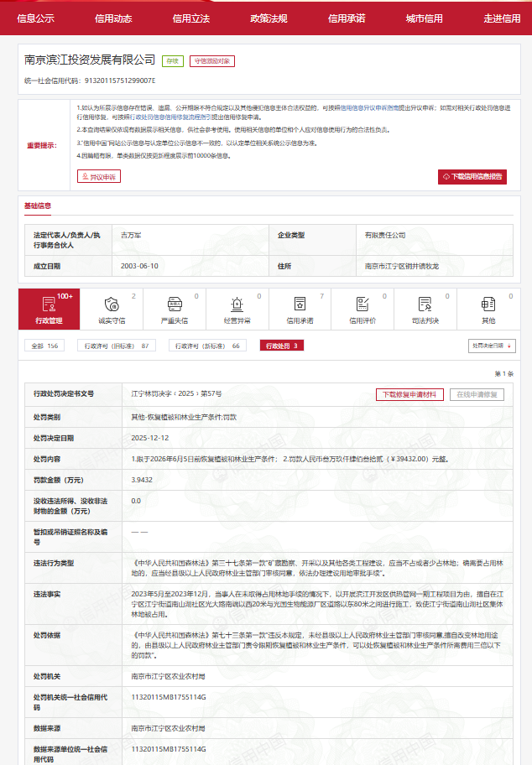Image resolution: width=532 pixels, height=765 pixels.
Task: Click 下载修复申请材料 button
Action: pyautogui.click(x=409, y=394)
